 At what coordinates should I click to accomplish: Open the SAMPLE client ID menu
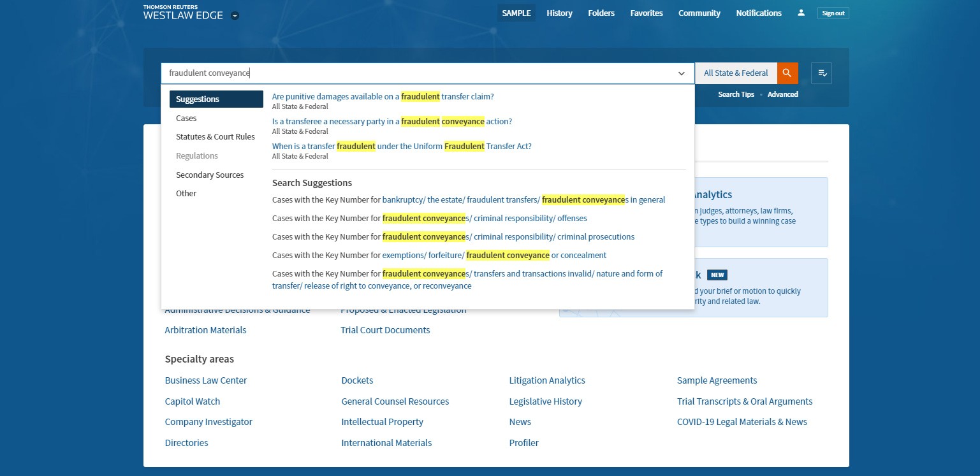(516, 13)
